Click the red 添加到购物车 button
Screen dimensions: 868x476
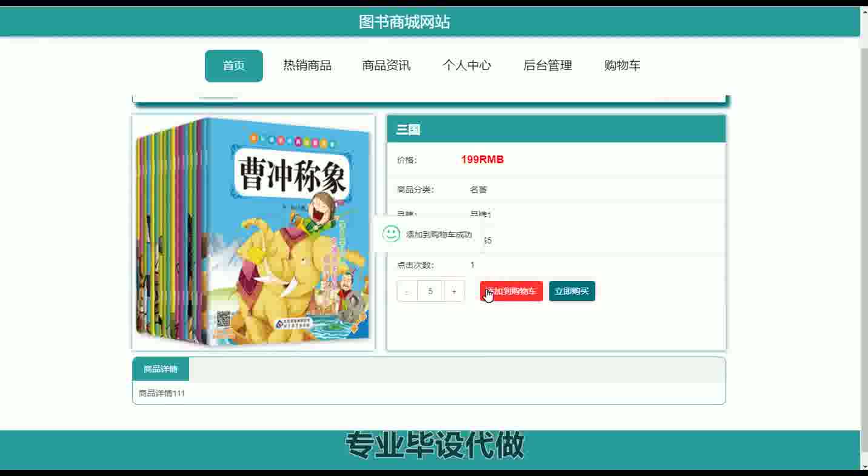click(512, 291)
